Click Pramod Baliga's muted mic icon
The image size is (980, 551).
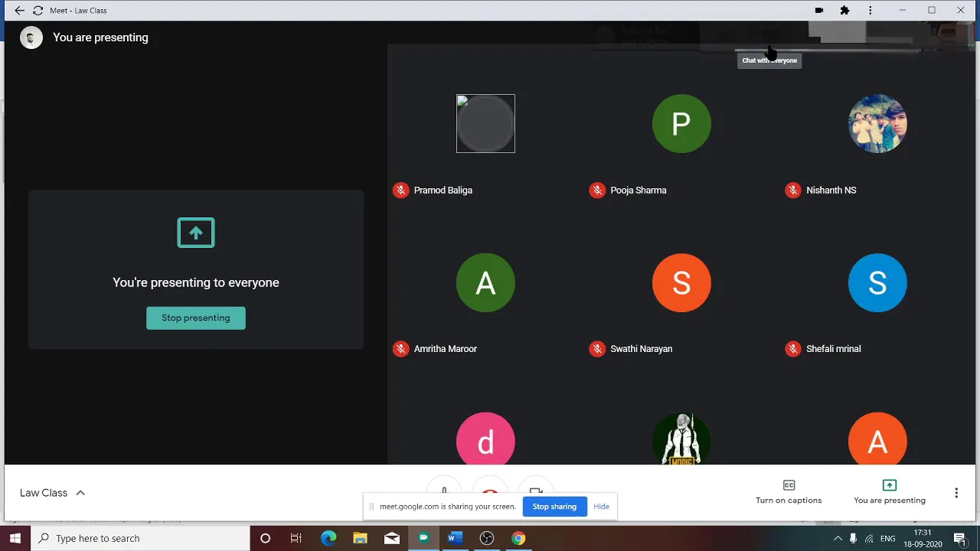coord(400,191)
